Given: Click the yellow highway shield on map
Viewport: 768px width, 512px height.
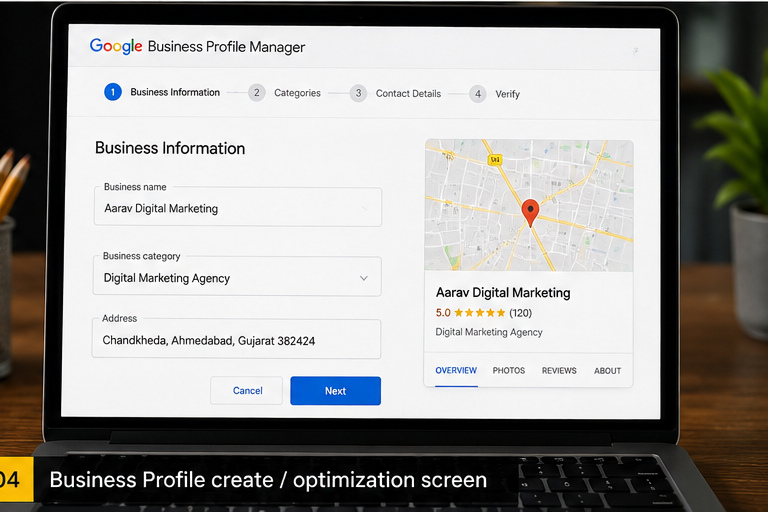Looking at the screenshot, I should click(x=495, y=160).
